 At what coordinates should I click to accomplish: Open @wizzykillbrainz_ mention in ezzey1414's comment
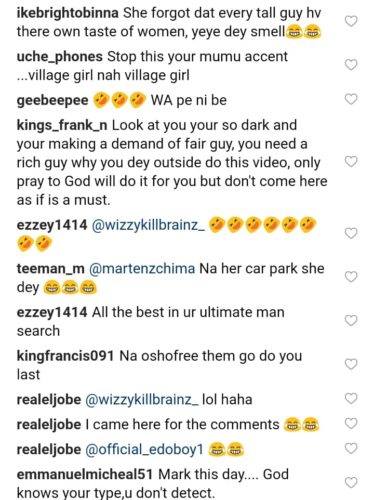pyautogui.click(x=148, y=225)
